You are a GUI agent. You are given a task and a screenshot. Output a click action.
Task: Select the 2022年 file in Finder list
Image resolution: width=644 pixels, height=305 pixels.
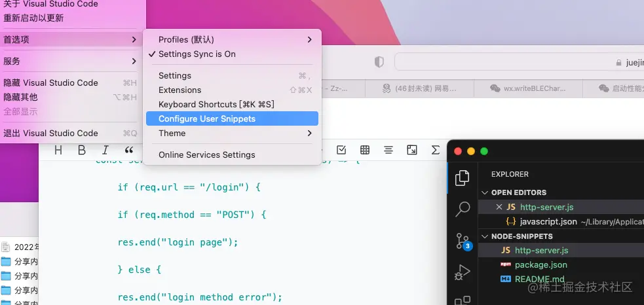pyautogui.click(x=20, y=247)
